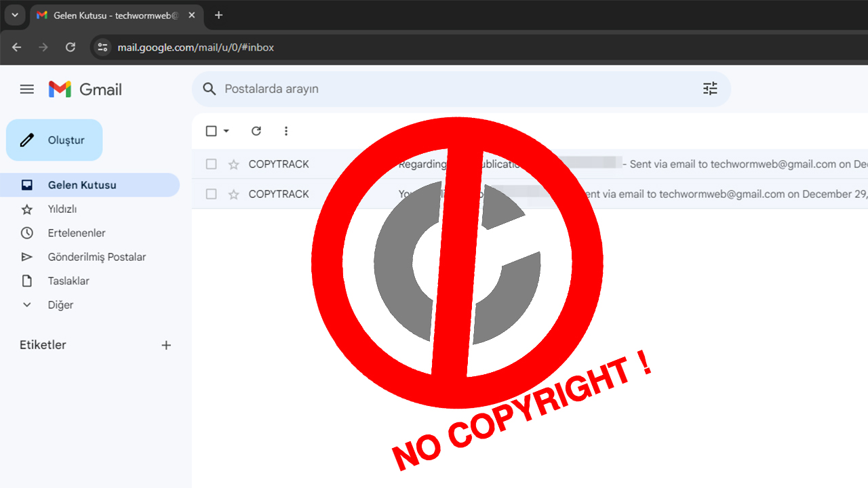868x488 pixels.
Task: Star the first COPYTRACK email
Action: coord(234,164)
